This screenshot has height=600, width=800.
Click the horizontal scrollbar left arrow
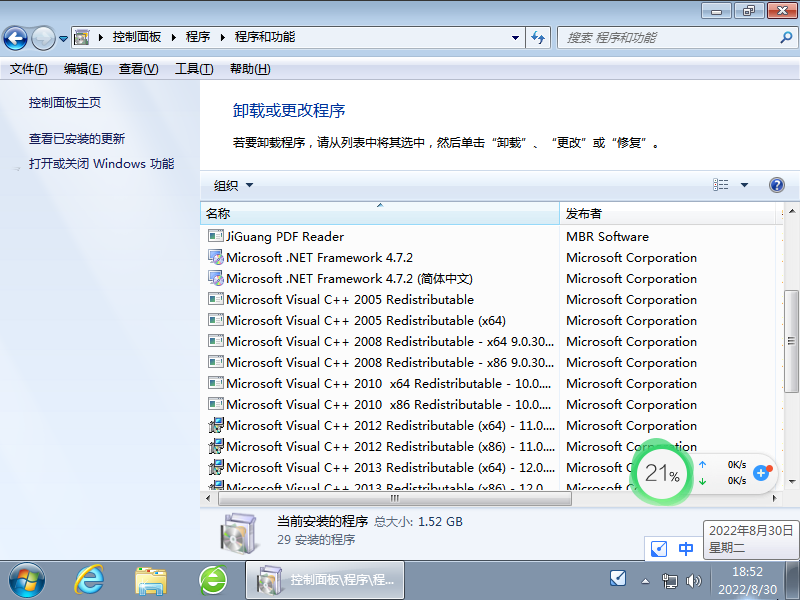(208, 498)
